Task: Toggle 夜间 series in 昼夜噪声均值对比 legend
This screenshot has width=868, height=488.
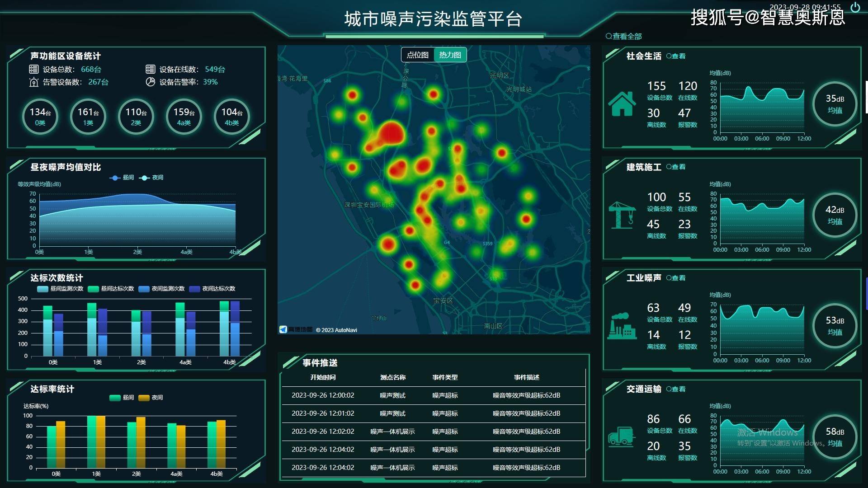Action: [151, 178]
